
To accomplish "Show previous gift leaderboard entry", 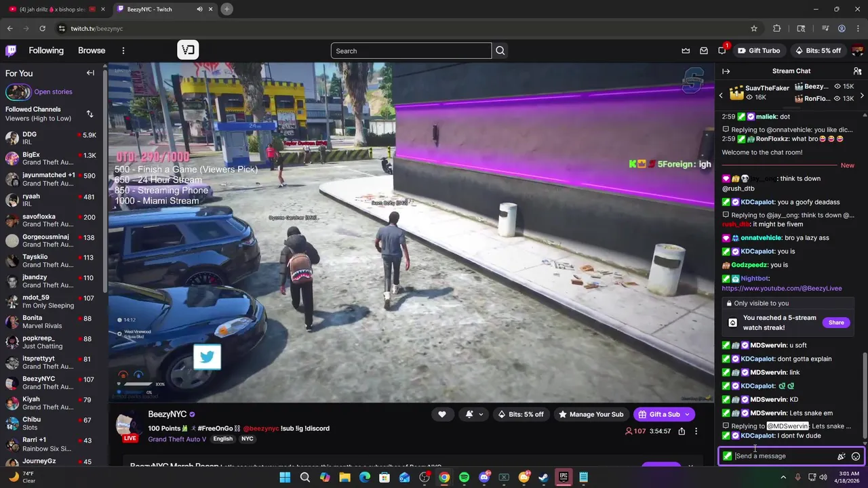I will click(721, 96).
